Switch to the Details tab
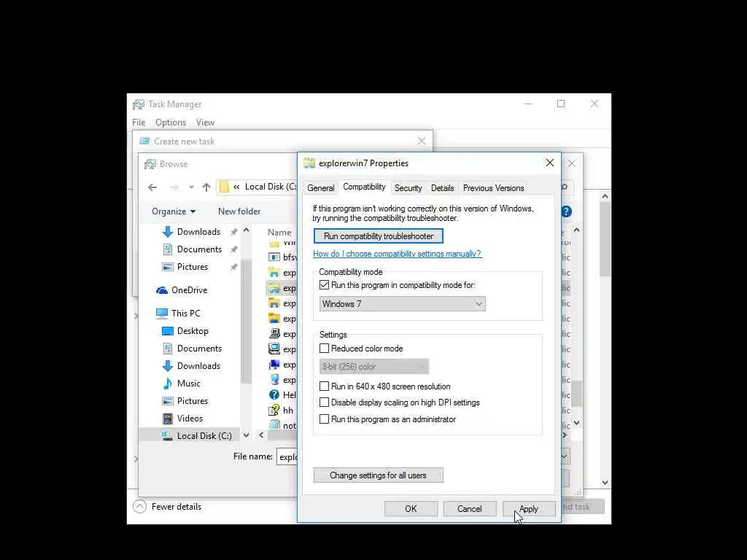 [442, 188]
